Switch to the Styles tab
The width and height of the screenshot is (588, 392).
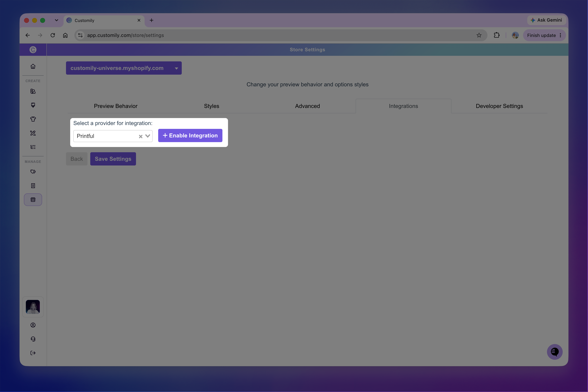[212, 106]
